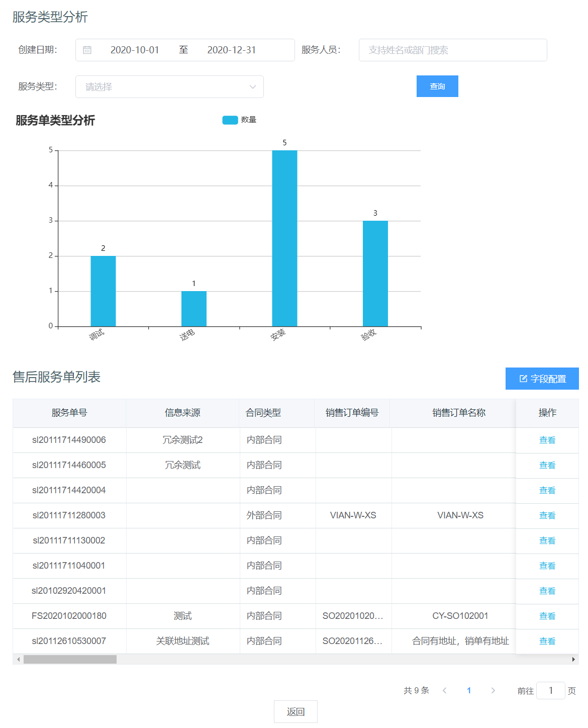Image resolution: width=588 pixels, height=728 pixels.
Task: Select page number 1 in pagination
Action: (x=469, y=690)
